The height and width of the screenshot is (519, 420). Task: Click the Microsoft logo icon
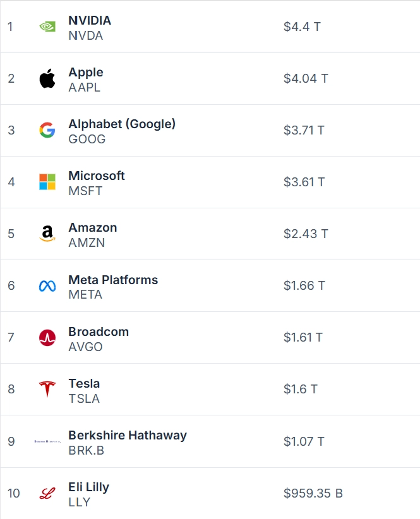47,182
